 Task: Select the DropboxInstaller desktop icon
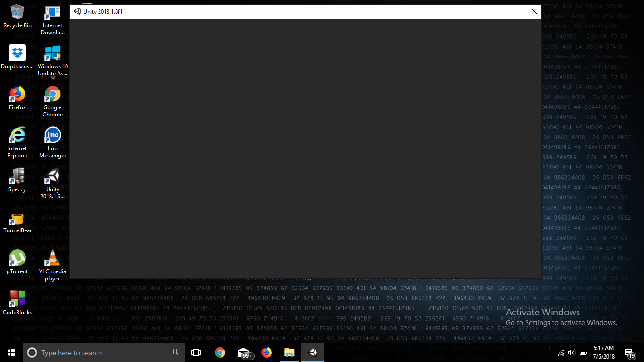(17, 57)
